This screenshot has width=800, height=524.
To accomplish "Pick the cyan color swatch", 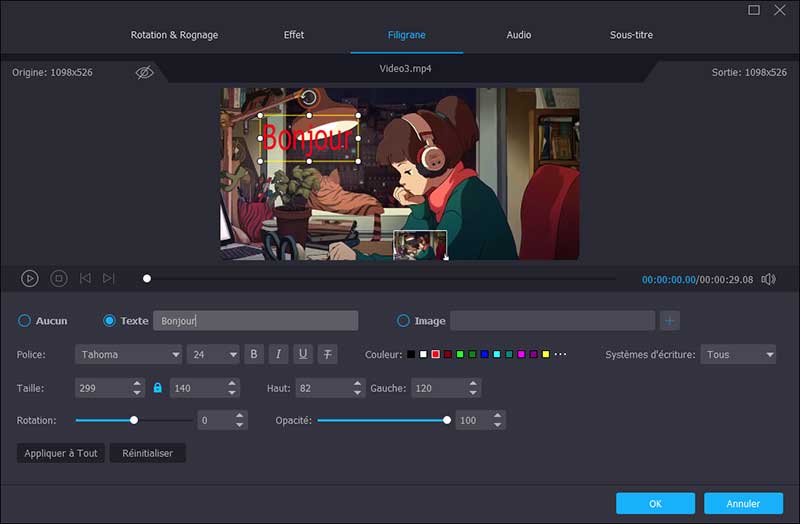I will tap(496, 354).
